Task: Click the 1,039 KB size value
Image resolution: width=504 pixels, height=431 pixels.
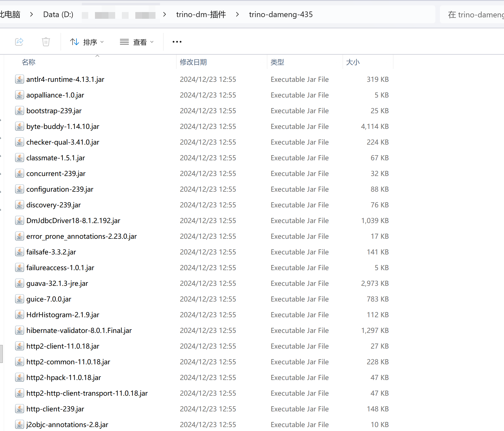Action: [x=375, y=221]
